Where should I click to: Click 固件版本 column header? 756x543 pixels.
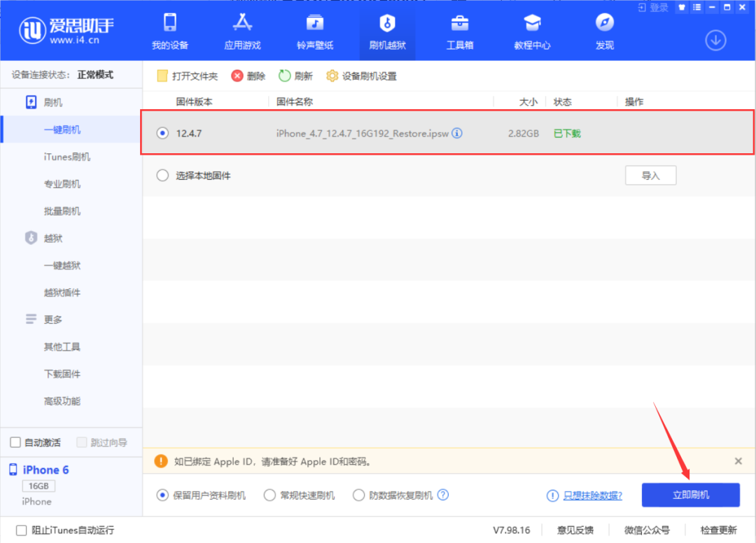coord(194,101)
